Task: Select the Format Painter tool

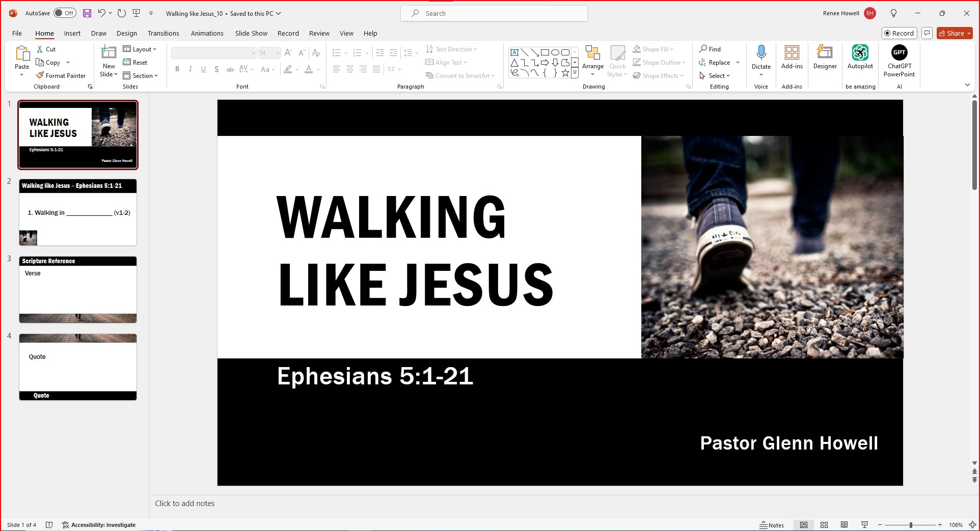Action: coord(61,75)
